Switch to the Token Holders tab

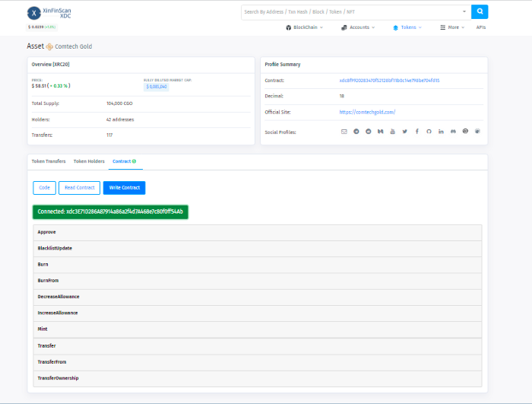pyautogui.click(x=89, y=161)
